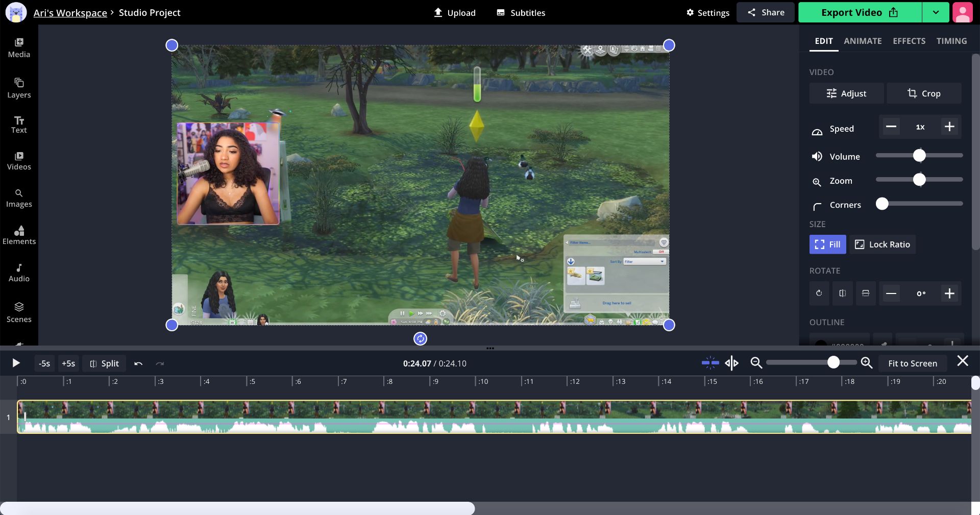The image size is (980, 515).
Task: Enable the Fill size option
Action: pos(827,244)
